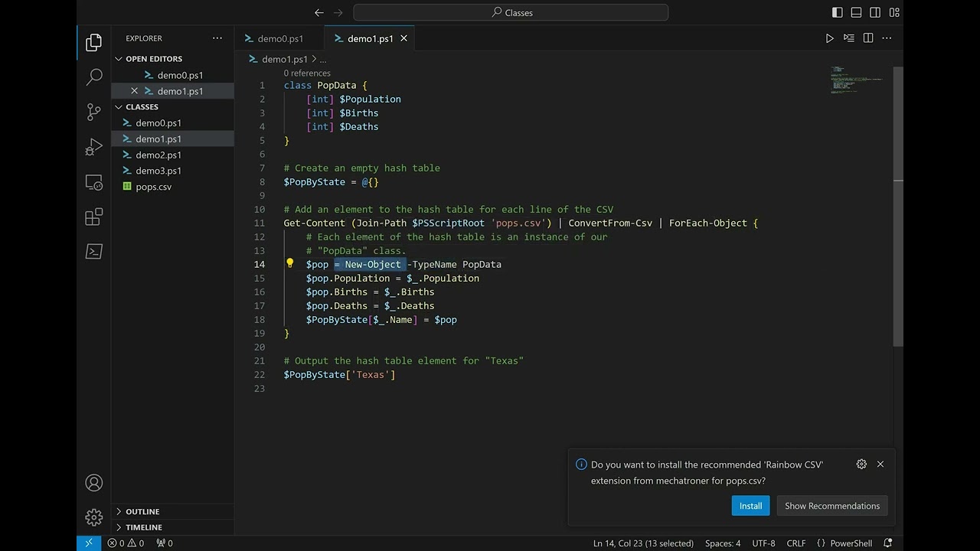Click the lightbulb code action on line 14
Screen dimensions: 980x551
pyautogui.click(x=289, y=263)
